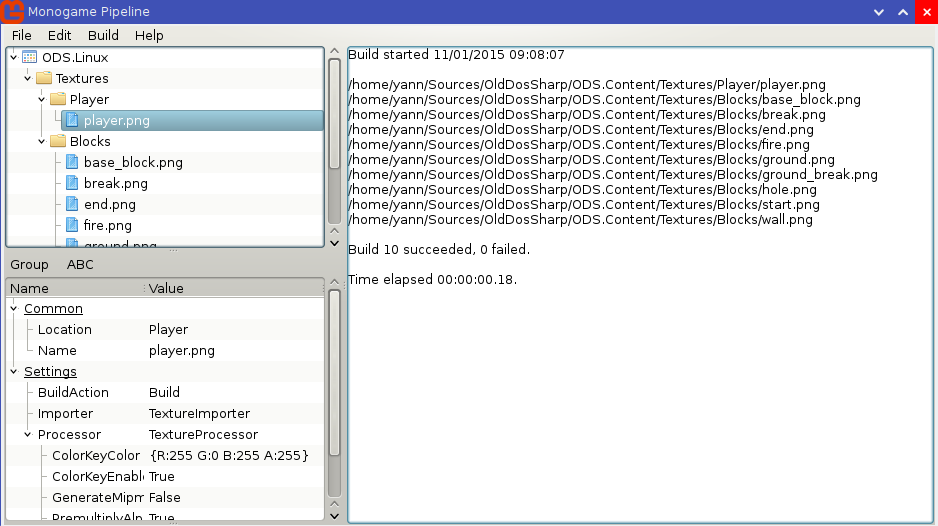
Task: Click the break.png file icon
Action: click(72, 183)
